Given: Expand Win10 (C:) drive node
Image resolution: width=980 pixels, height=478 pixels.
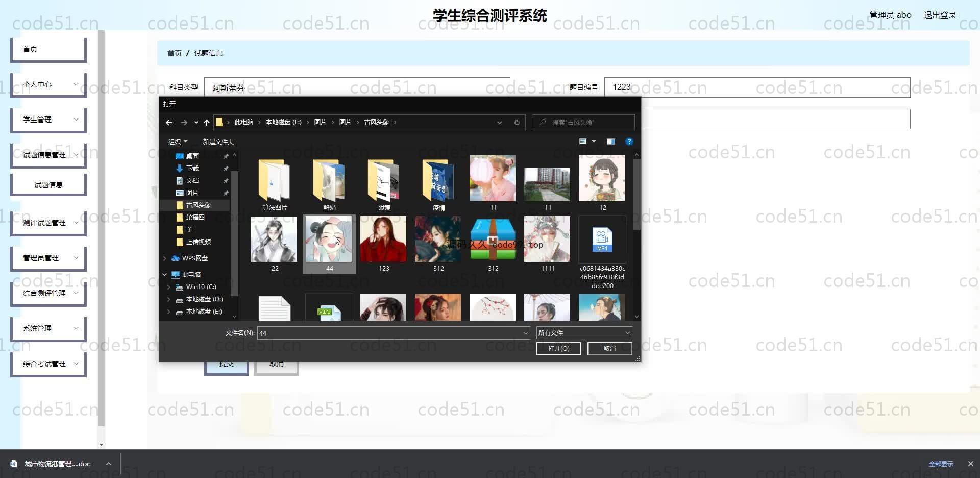Looking at the screenshot, I should (x=169, y=287).
